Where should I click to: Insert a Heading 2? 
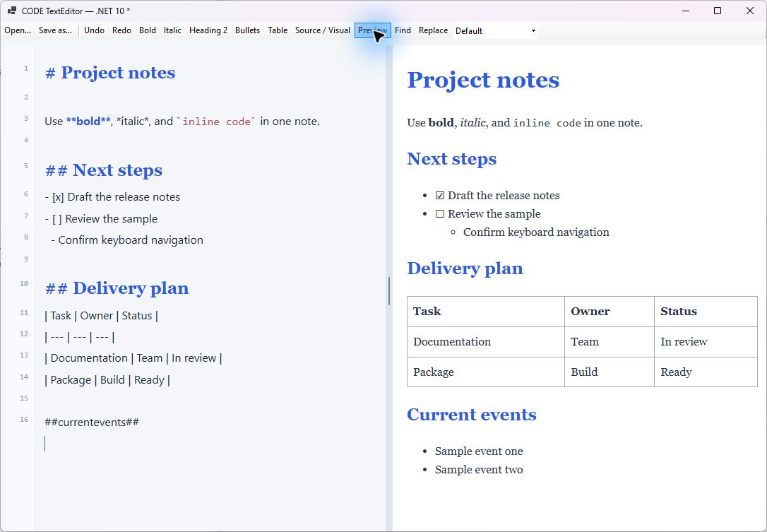pyautogui.click(x=208, y=30)
